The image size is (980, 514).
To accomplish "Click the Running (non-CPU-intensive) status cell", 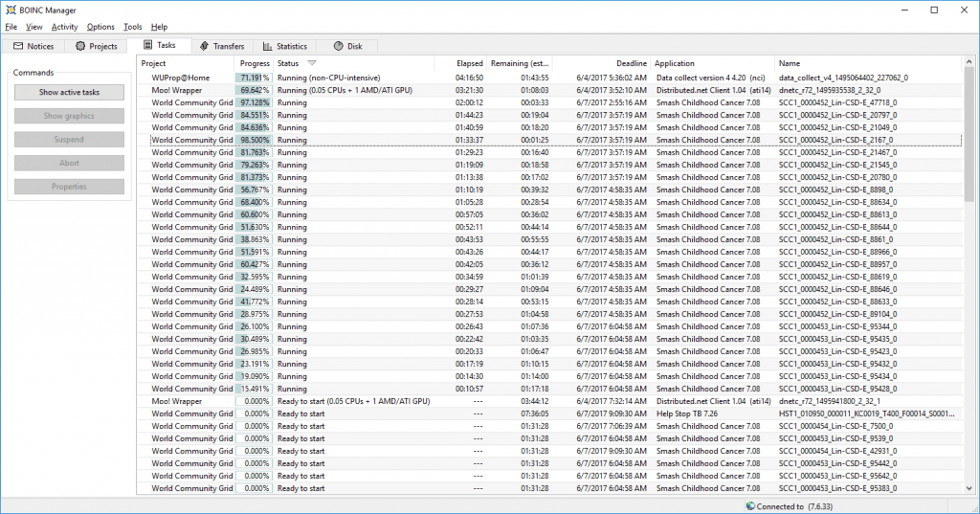I will (x=329, y=78).
